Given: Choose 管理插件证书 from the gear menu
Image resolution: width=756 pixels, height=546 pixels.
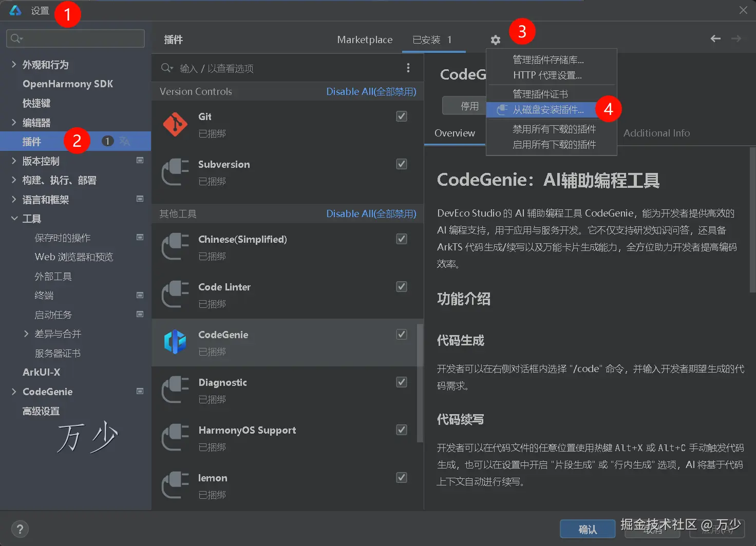Looking at the screenshot, I should point(552,94).
